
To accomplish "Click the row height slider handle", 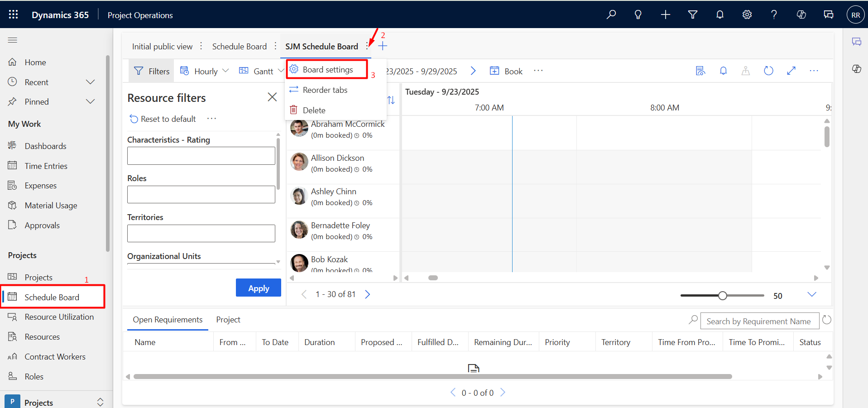I will pyautogui.click(x=723, y=296).
